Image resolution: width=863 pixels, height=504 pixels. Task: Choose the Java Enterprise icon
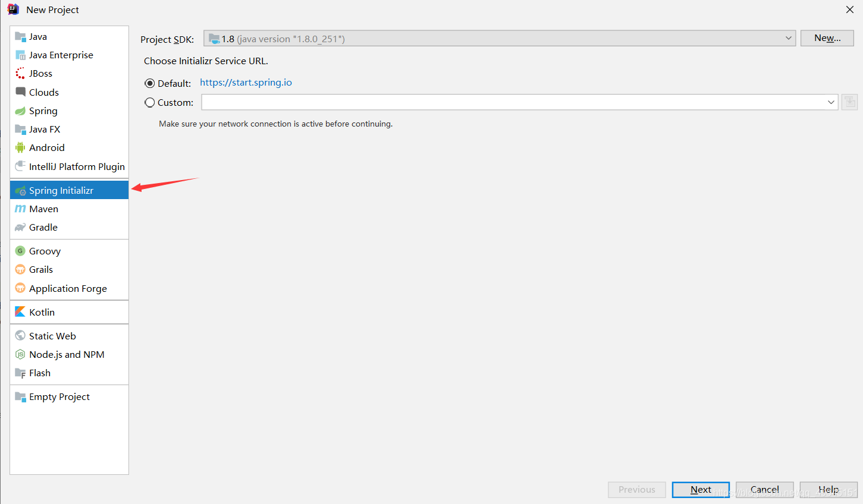tap(20, 55)
